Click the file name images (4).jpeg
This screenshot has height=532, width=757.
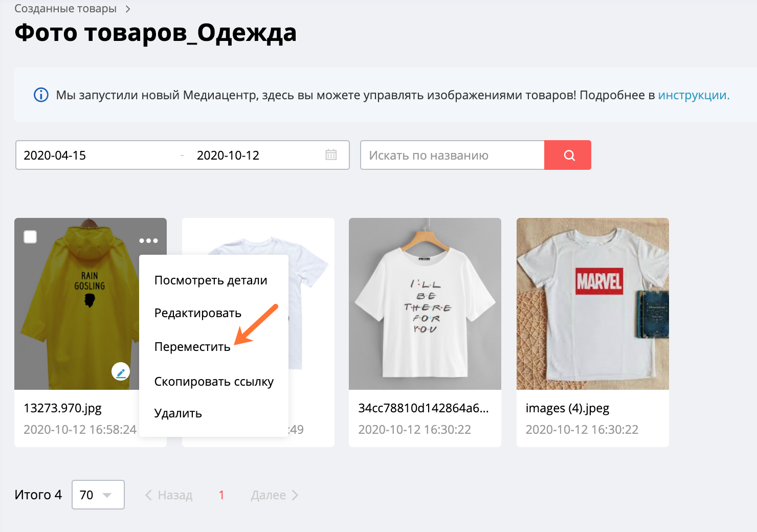[568, 408]
